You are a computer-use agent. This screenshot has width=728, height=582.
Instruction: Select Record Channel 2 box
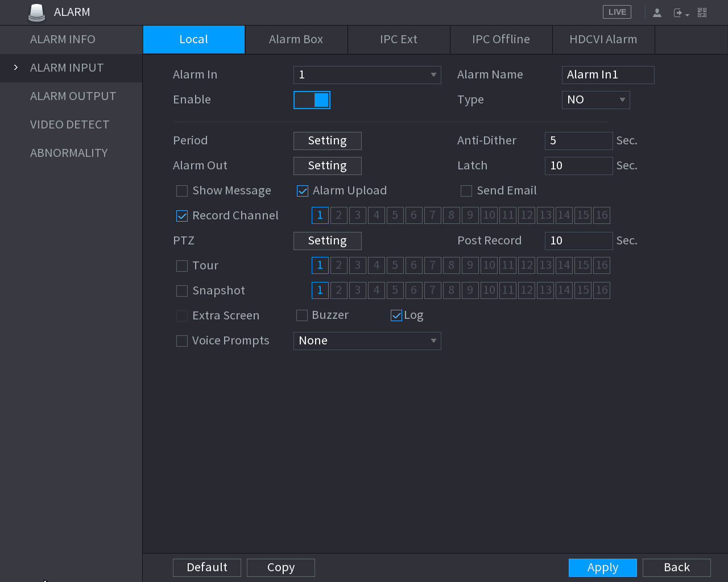pos(339,215)
